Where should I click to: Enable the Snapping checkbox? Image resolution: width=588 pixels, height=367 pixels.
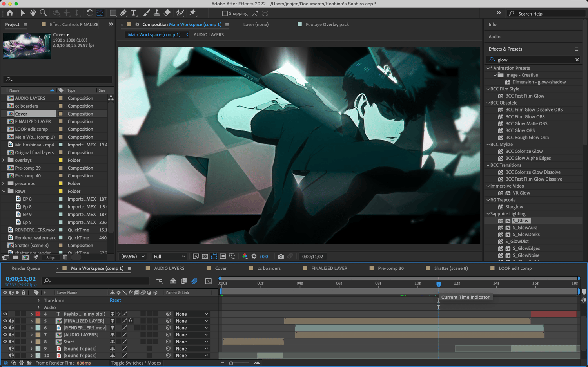coord(225,14)
